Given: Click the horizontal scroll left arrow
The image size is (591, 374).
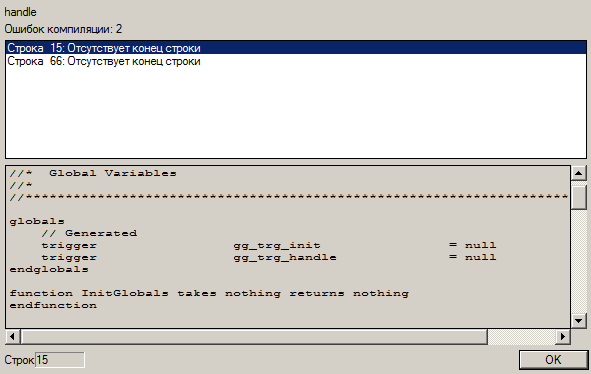Looking at the screenshot, I should [12, 336].
